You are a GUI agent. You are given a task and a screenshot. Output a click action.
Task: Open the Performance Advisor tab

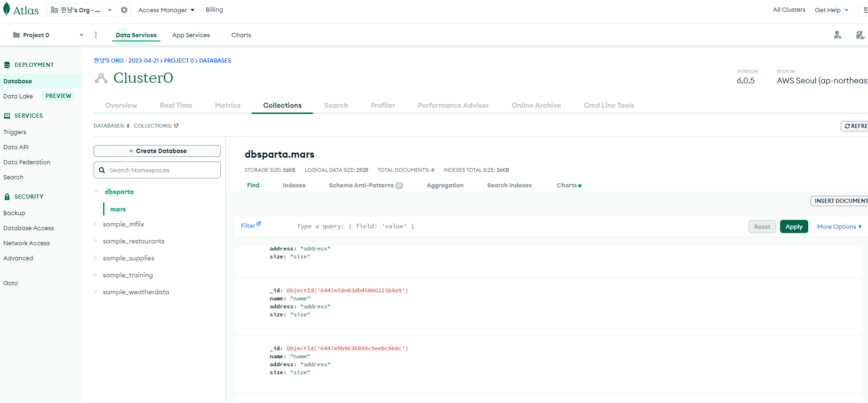453,105
